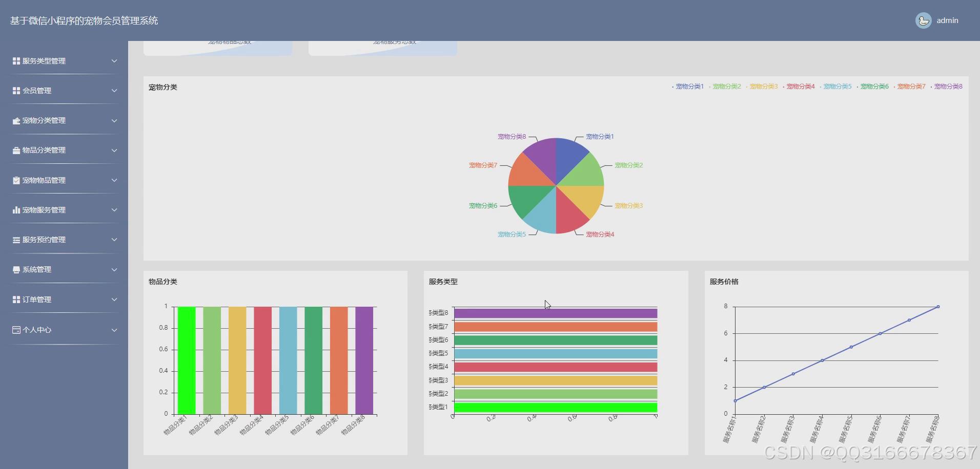Image resolution: width=980 pixels, height=469 pixels.
Task: Click the bright green 物品分类1 bar
Action: click(187, 360)
